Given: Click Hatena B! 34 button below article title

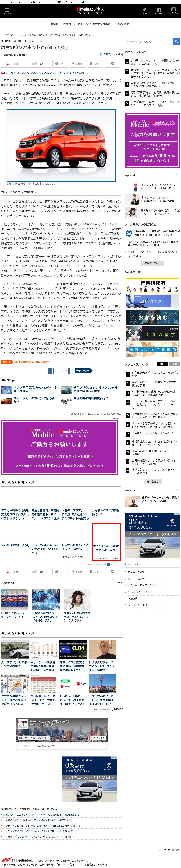Looking at the screenshot, I should 95,63.
